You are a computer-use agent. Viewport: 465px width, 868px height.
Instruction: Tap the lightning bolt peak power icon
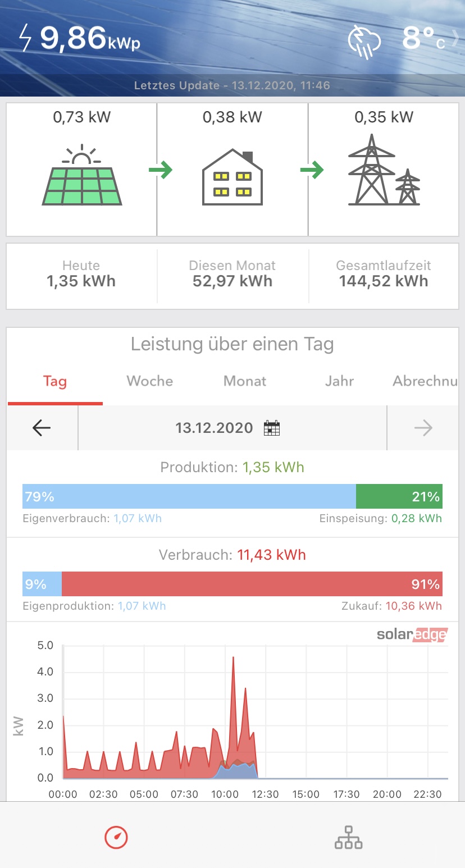click(x=25, y=38)
